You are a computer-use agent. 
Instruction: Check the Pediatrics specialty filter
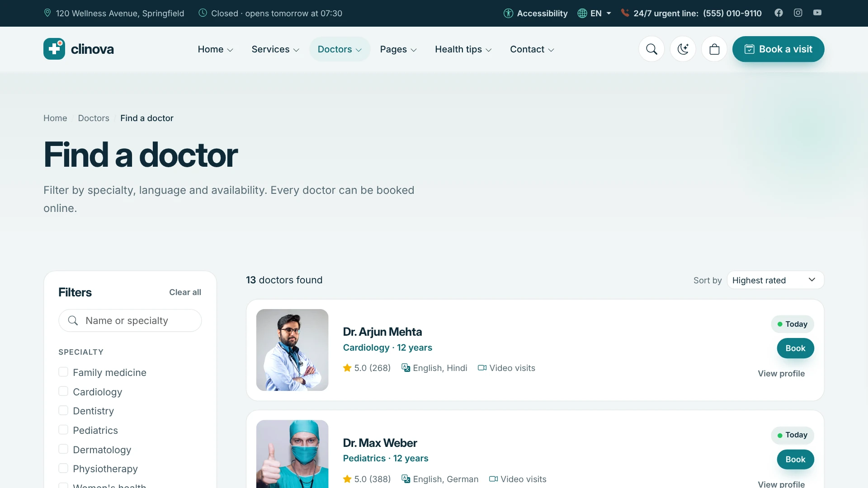tap(63, 430)
